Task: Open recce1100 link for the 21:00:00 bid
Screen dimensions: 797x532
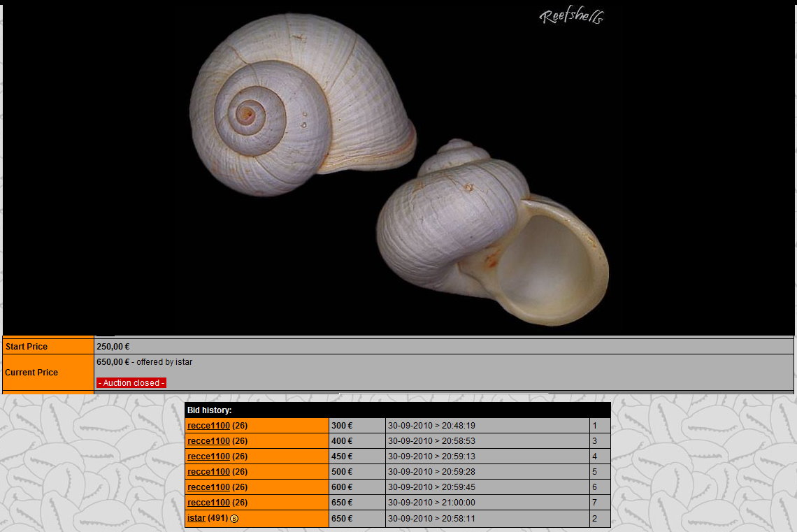Action: [208, 503]
